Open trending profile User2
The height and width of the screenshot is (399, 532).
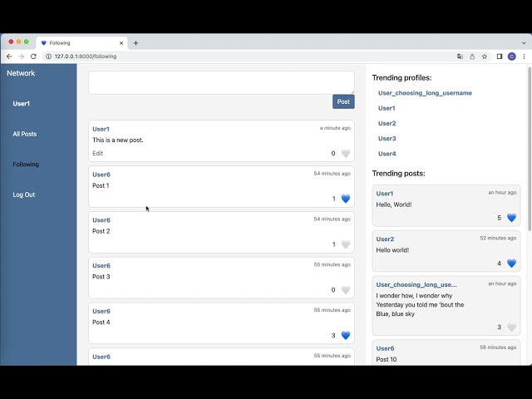pos(387,123)
